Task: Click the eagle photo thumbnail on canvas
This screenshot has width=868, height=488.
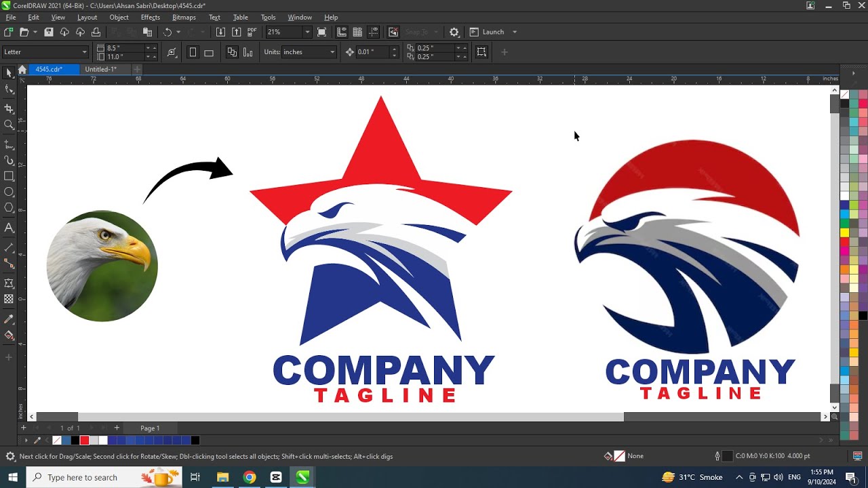Action: [x=102, y=266]
